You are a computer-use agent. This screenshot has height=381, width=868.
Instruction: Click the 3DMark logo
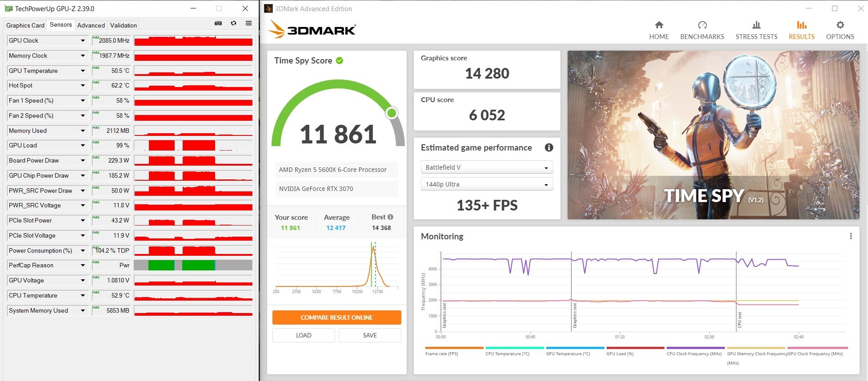pyautogui.click(x=312, y=29)
